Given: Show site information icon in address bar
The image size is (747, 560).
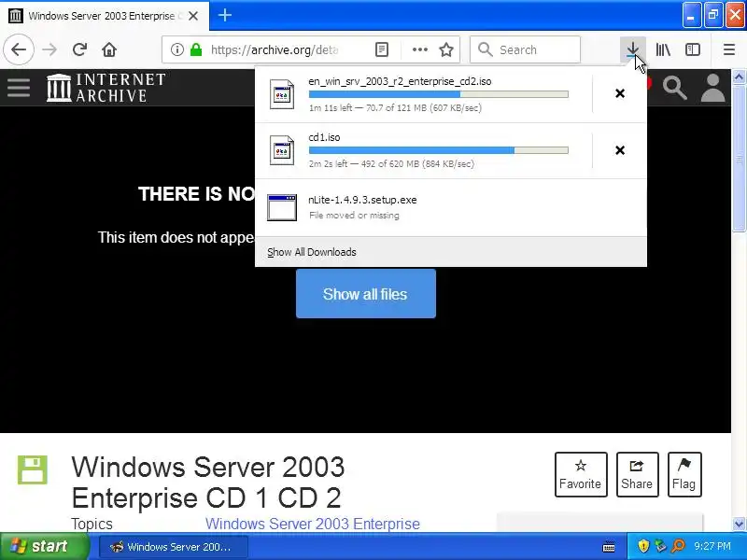Looking at the screenshot, I should pos(176,49).
